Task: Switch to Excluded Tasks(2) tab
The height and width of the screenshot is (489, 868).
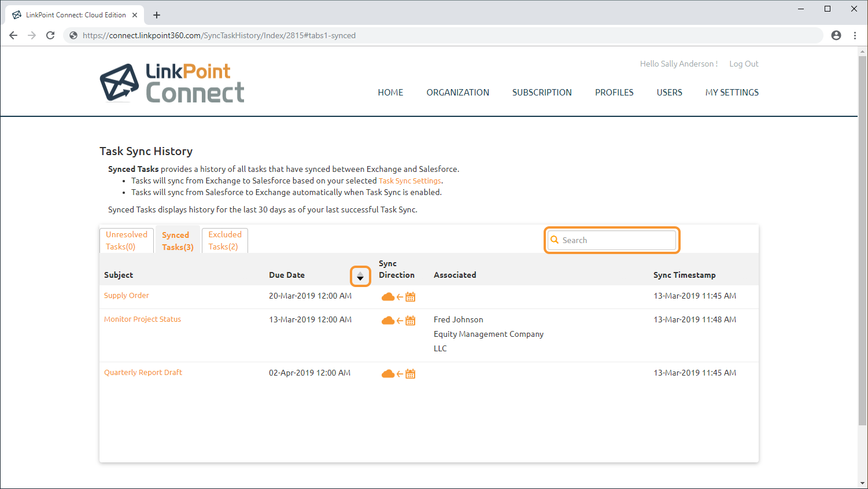Action: [x=225, y=241]
